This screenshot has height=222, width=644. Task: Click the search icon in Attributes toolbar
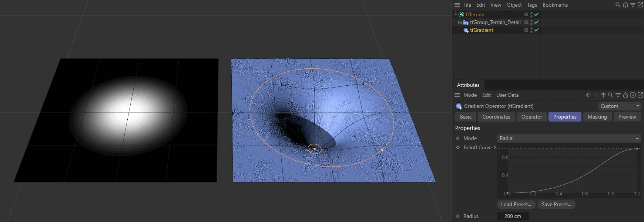point(611,95)
